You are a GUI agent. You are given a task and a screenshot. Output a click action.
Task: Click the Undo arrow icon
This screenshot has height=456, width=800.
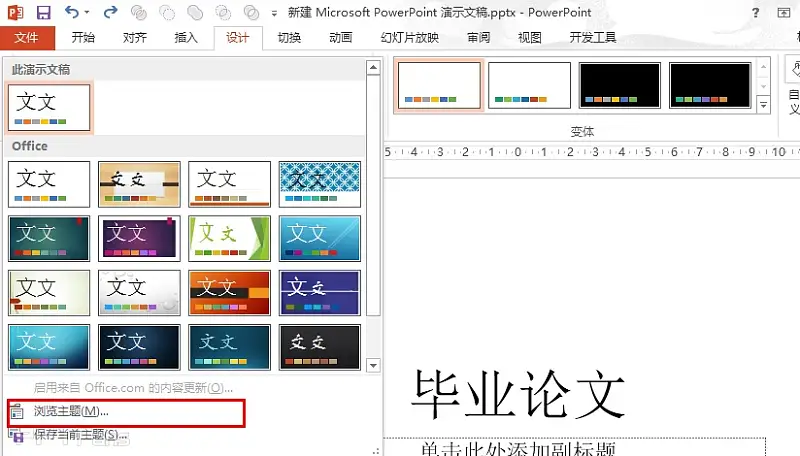(x=72, y=12)
